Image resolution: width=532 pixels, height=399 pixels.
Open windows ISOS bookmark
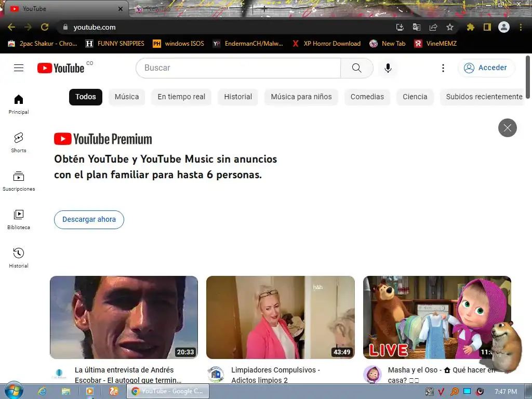point(179,44)
